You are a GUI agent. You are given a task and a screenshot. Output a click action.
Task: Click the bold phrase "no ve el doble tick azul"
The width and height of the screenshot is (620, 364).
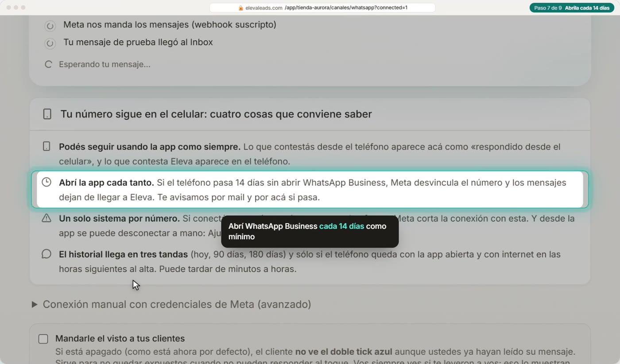click(344, 352)
